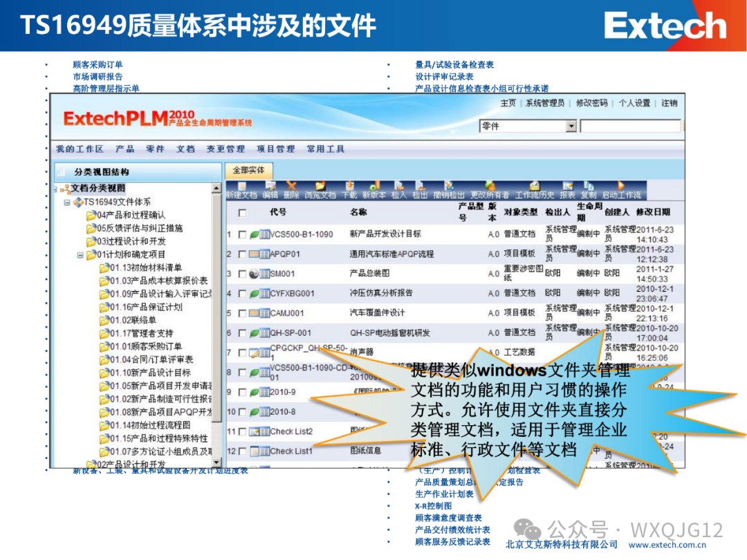Open the 零件 search type dropdown
This screenshot has height=560, width=747.
click(571, 127)
